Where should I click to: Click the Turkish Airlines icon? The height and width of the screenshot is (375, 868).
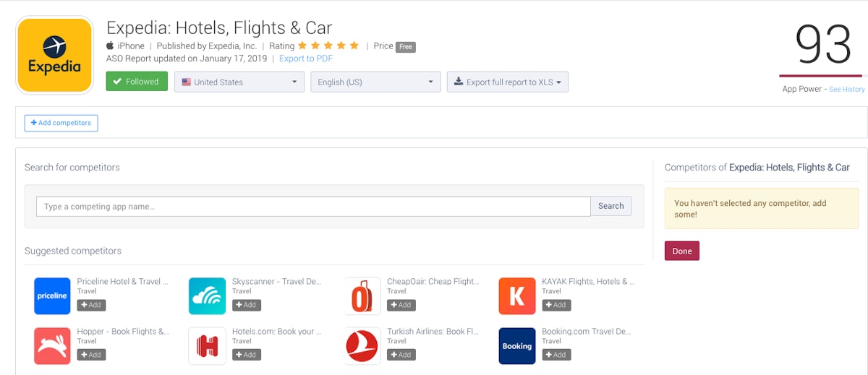[x=362, y=346]
